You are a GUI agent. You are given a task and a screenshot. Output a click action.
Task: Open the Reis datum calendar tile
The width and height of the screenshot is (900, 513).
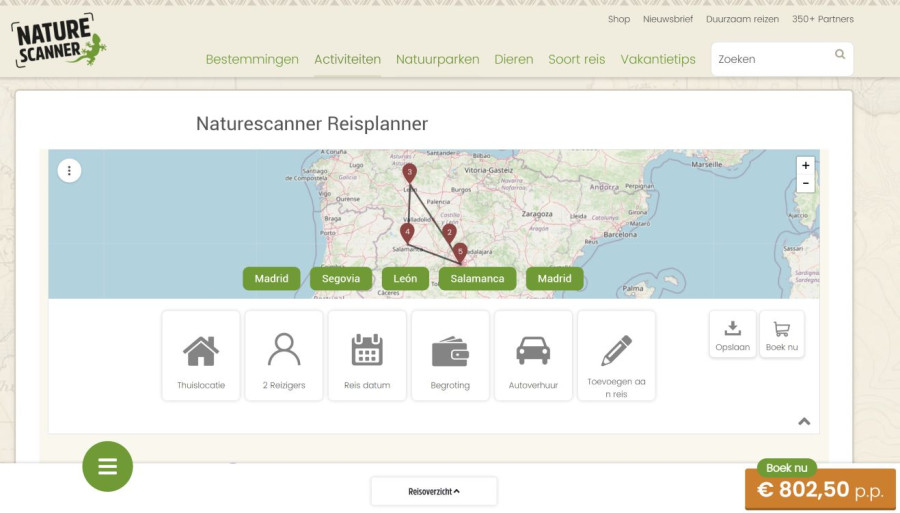[x=367, y=356]
